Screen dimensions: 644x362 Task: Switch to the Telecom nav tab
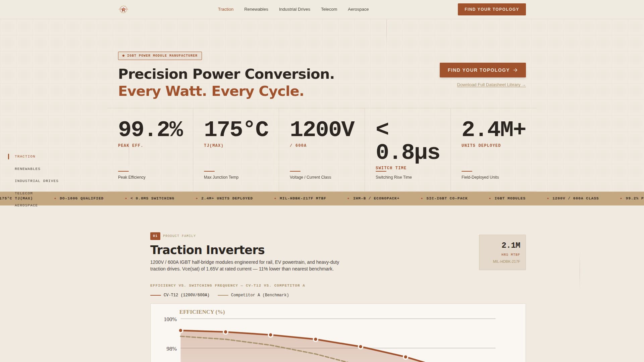click(x=329, y=9)
